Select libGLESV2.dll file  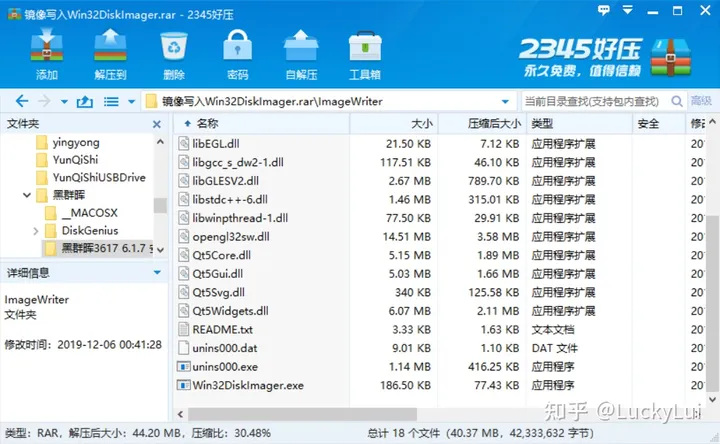click(x=225, y=181)
